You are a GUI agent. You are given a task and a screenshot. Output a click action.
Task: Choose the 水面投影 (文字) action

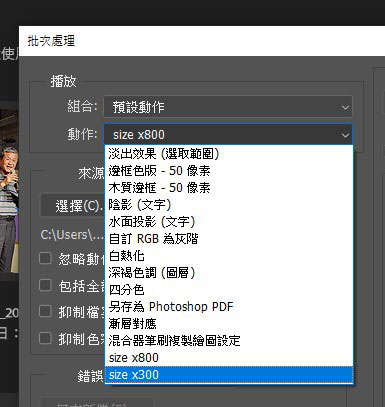(x=229, y=222)
